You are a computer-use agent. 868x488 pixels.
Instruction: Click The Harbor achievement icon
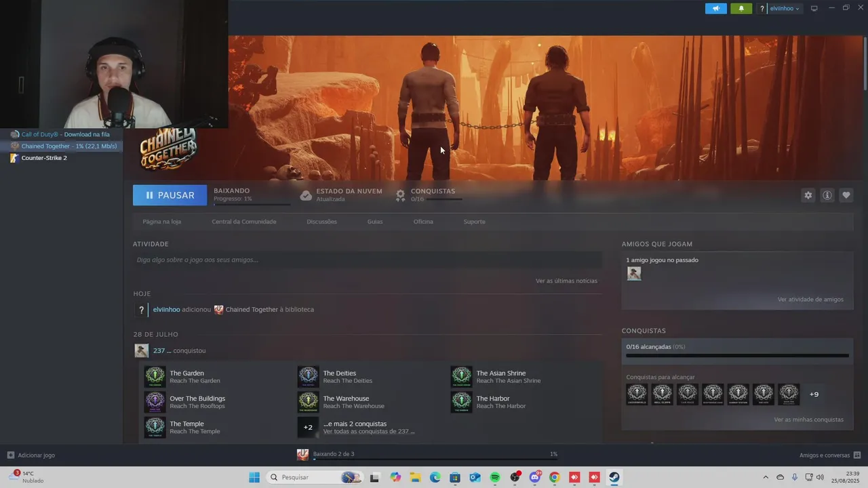coord(461,402)
